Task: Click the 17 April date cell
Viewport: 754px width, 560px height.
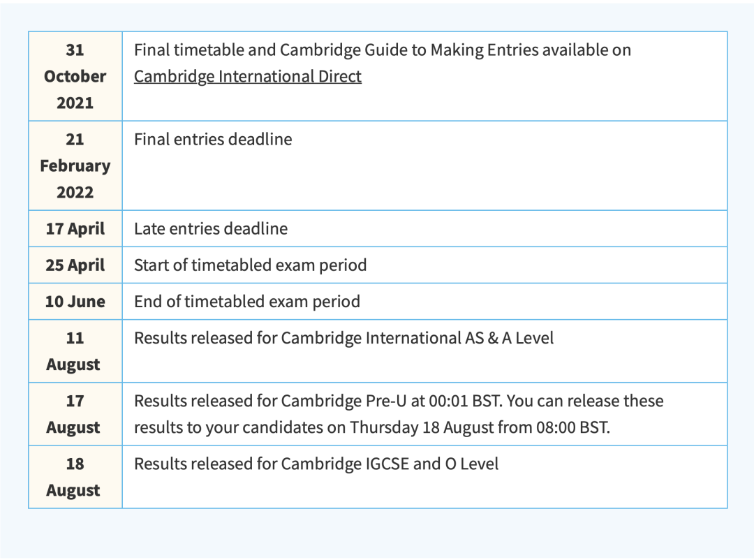Action: (x=75, y=229)
